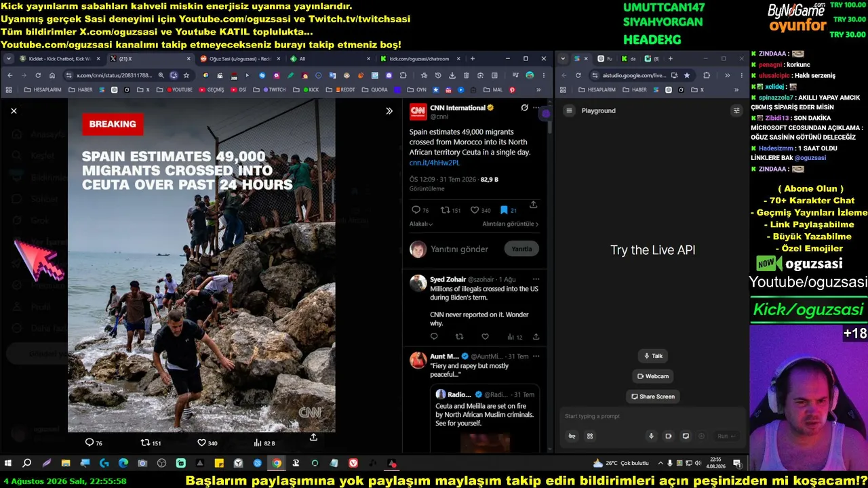This screenshot has height=488, width=868.
Task: Open the quoted Radio tweet card text
Action: 484,414
